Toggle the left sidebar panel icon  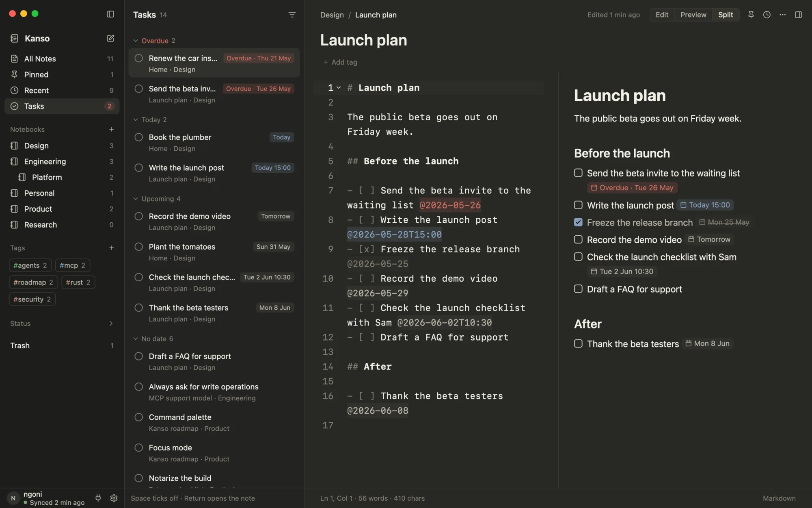[110, 14]
